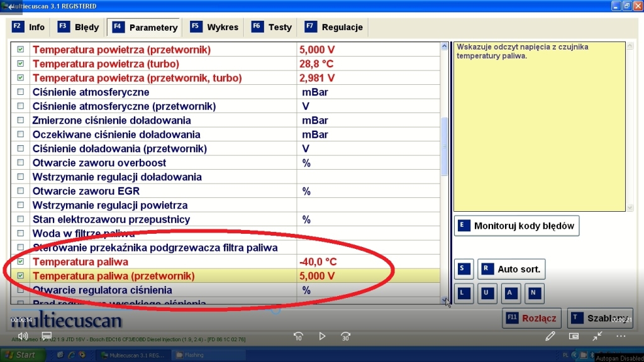Switch to the Wykres tab
The image size is (644, 362).
point(214,27)
